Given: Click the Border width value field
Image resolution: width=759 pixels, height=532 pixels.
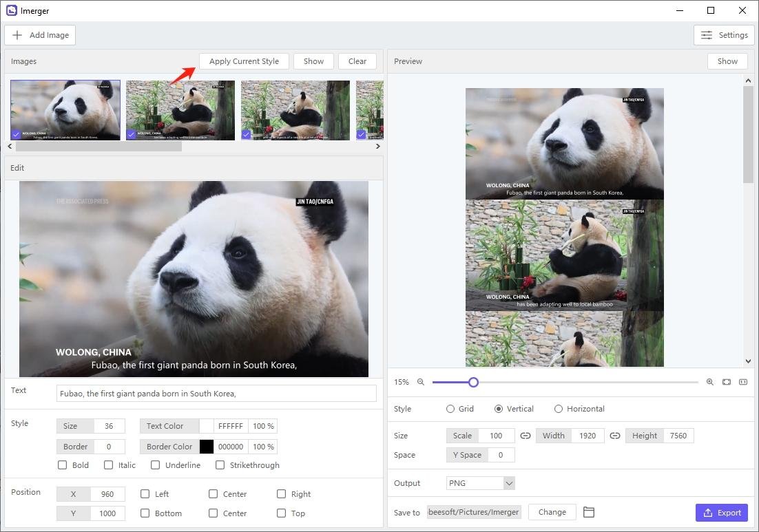Looking at the screenshot, I should click(109, 447).
